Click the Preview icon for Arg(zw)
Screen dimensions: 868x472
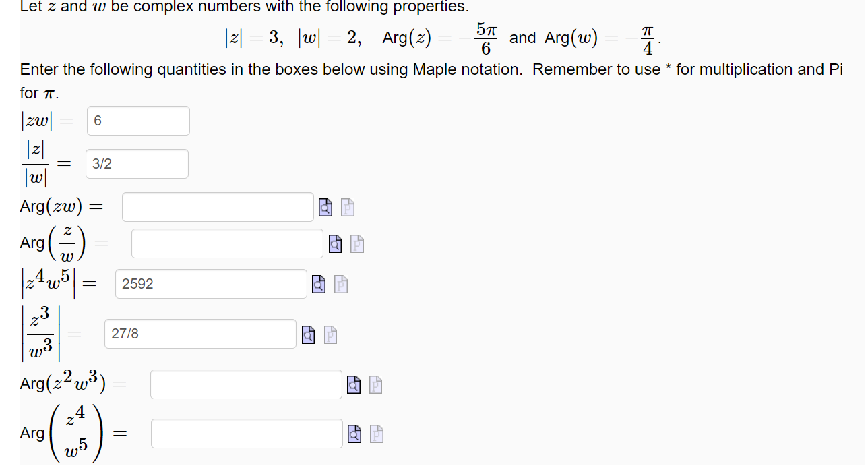325,207
